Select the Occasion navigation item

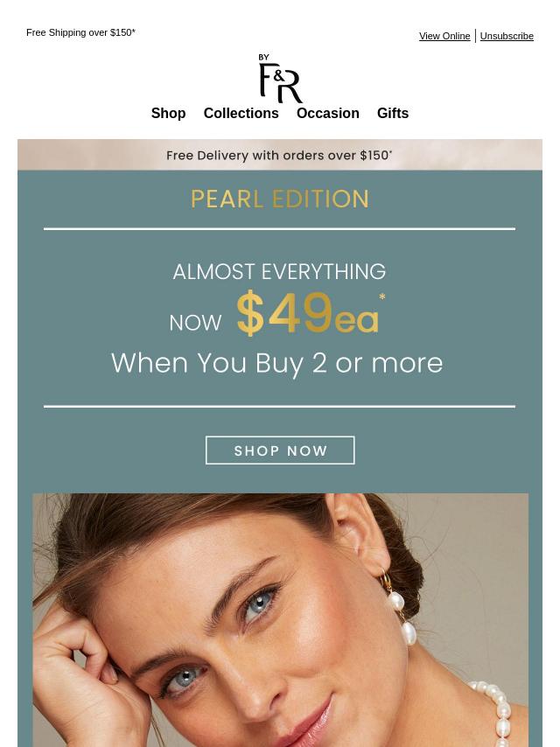[x=328, y=114]
